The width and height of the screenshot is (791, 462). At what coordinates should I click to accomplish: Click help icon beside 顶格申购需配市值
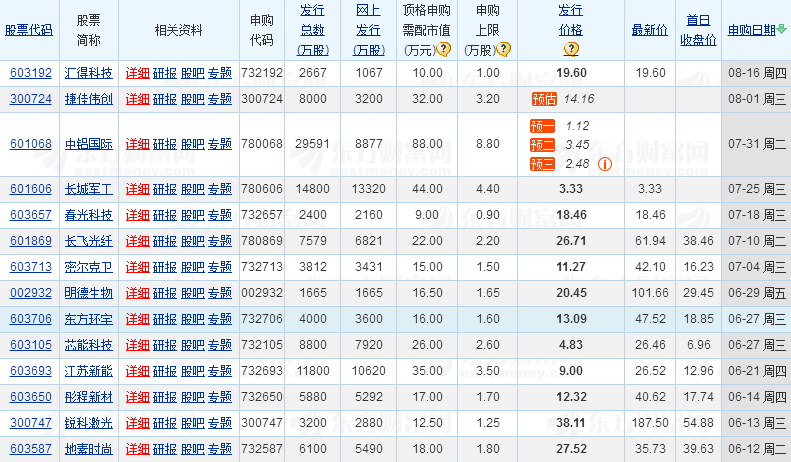(443, 49)
